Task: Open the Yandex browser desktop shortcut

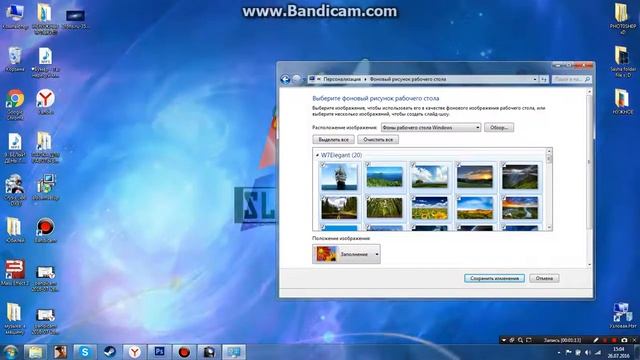Action: (45, 102)
